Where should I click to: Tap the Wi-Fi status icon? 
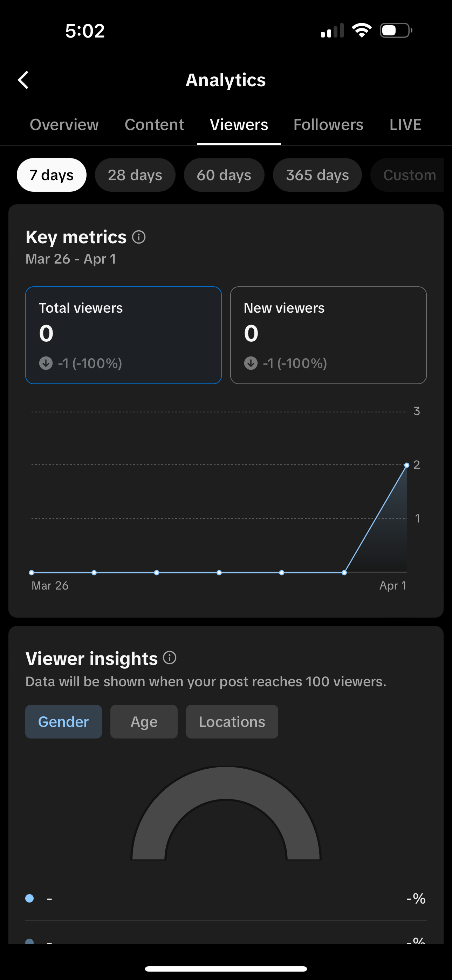[x=362, y=30]
